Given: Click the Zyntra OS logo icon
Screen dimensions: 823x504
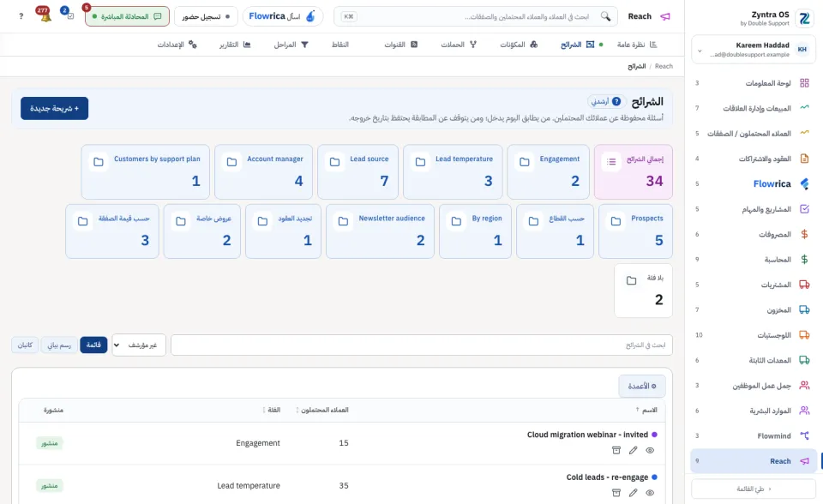Looking at the screenshot, I should click(x=804, y=19).
